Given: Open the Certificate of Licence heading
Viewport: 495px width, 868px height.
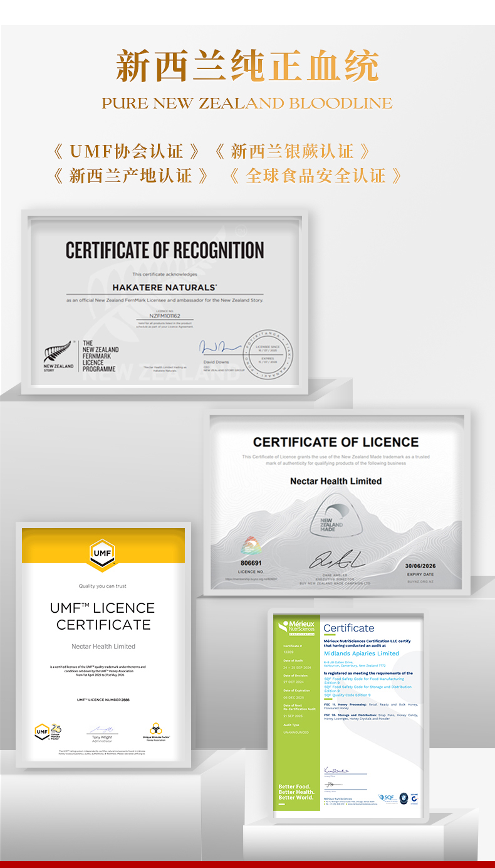Looking at the screenshot, I should pyautogui.click(x=336, y=442).
